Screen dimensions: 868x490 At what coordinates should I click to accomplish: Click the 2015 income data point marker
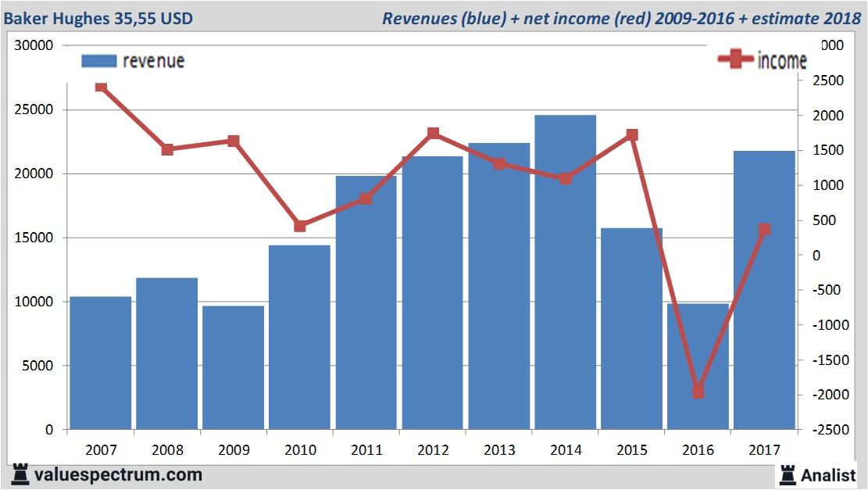coord(632,135)
